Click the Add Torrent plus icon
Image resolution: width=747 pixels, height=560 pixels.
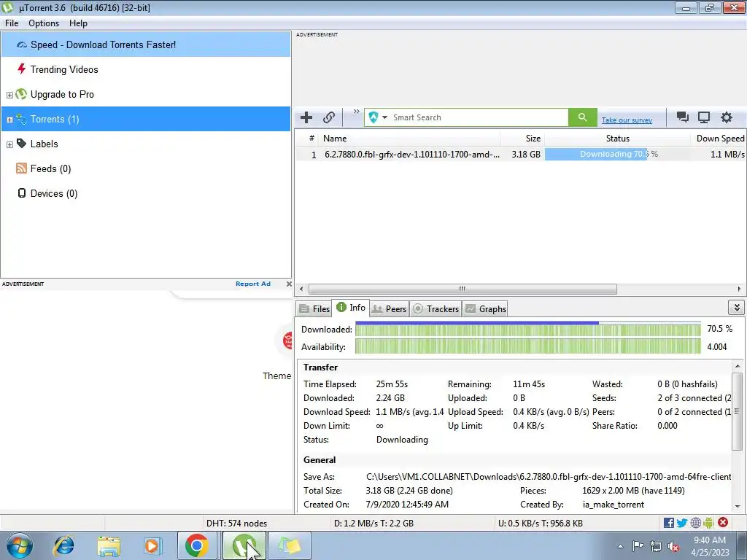pyautogui.click(x=306, y=117)
